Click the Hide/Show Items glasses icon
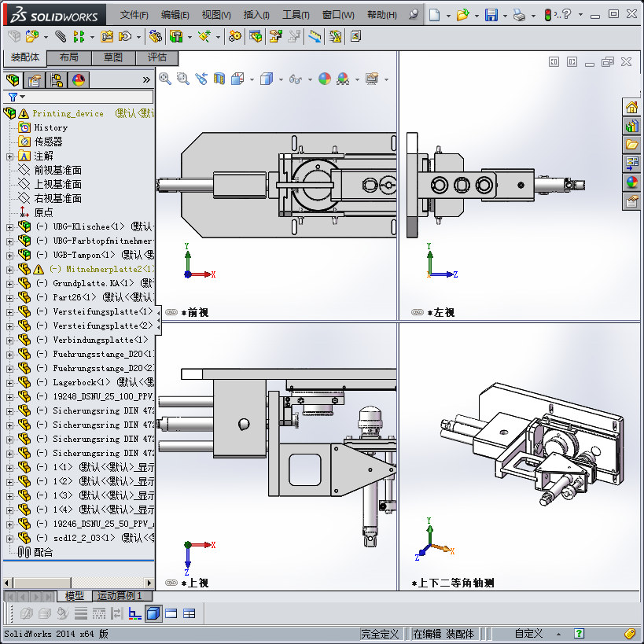The width and height of the screenshot is (644, 644). [296, 79]
